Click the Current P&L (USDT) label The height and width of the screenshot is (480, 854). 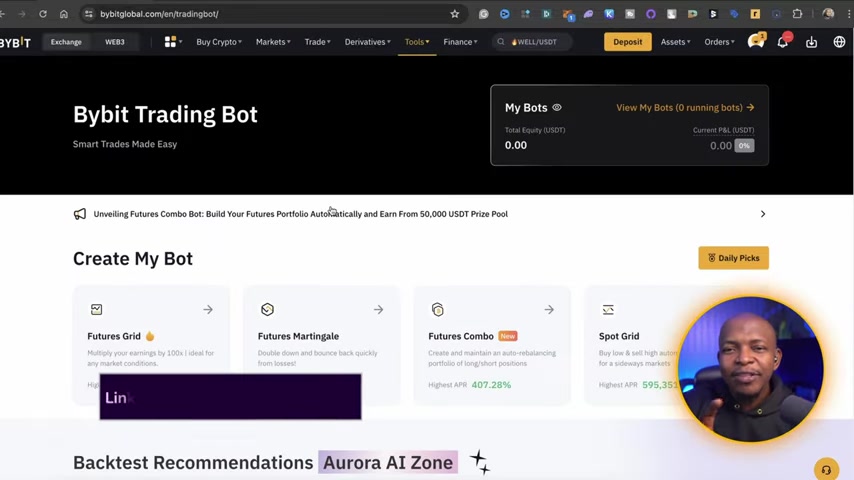pos(723,130)
